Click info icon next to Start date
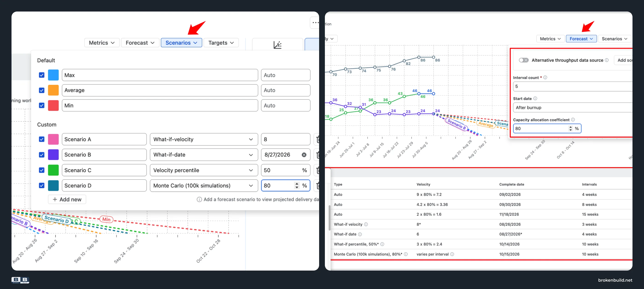The image size is (644, 289). point(535,98)
